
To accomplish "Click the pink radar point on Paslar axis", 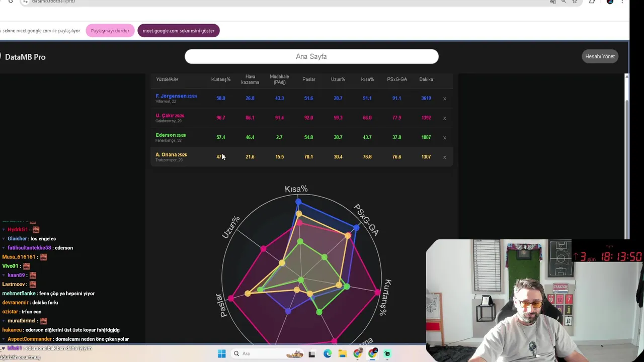I will pos(230,298).
